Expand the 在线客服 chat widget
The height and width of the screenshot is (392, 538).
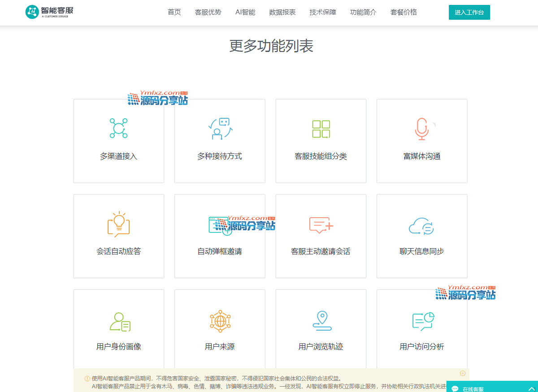click(x=532, y=389)
